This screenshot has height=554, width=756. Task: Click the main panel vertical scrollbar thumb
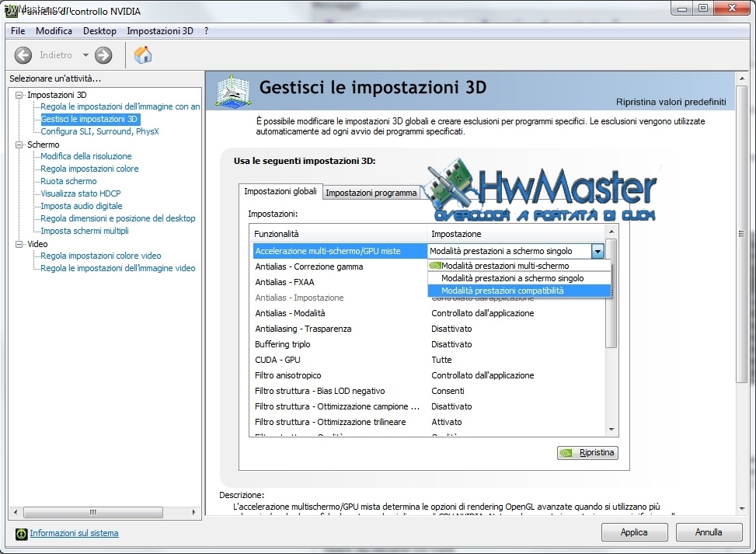click(x=741, y=234)
